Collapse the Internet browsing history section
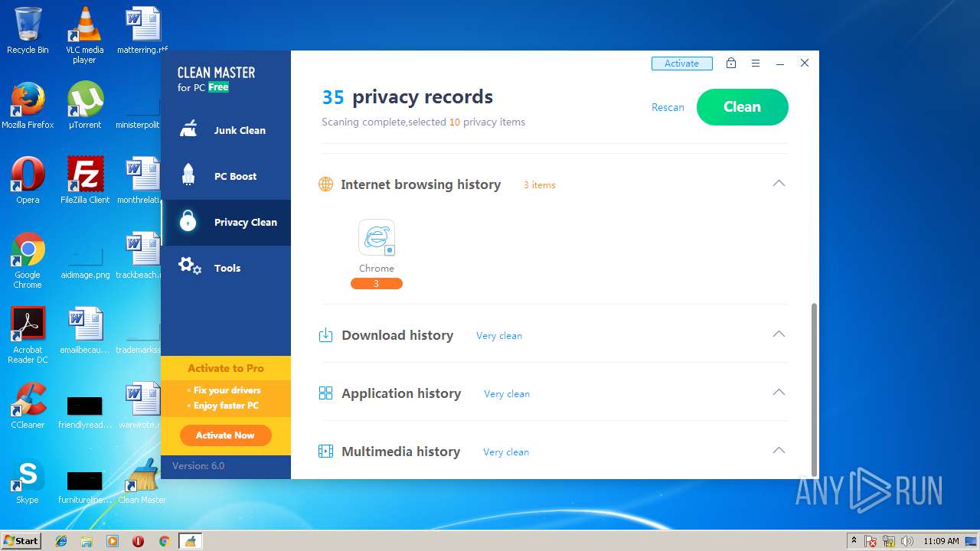 pos(779,184)
